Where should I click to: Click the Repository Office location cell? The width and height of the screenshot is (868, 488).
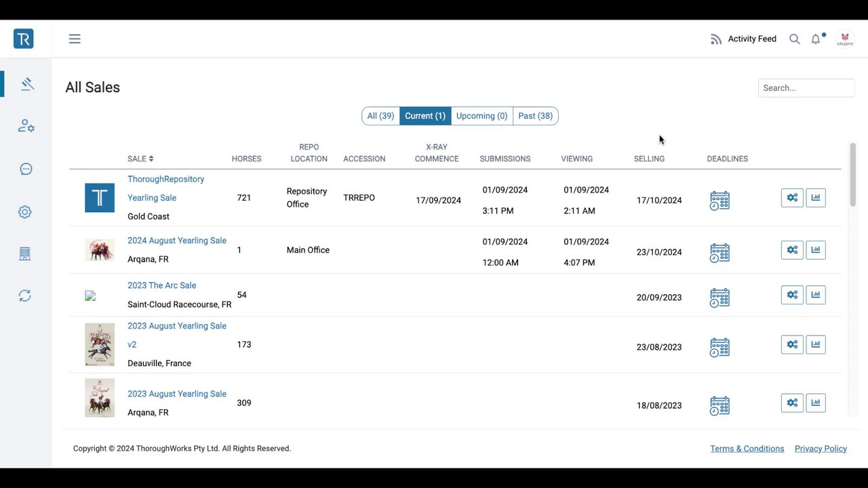pyautogui.click(x=307, y=198)
